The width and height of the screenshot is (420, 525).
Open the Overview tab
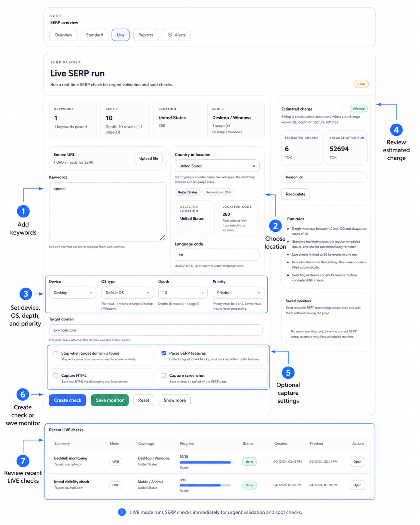pos(63,35)
